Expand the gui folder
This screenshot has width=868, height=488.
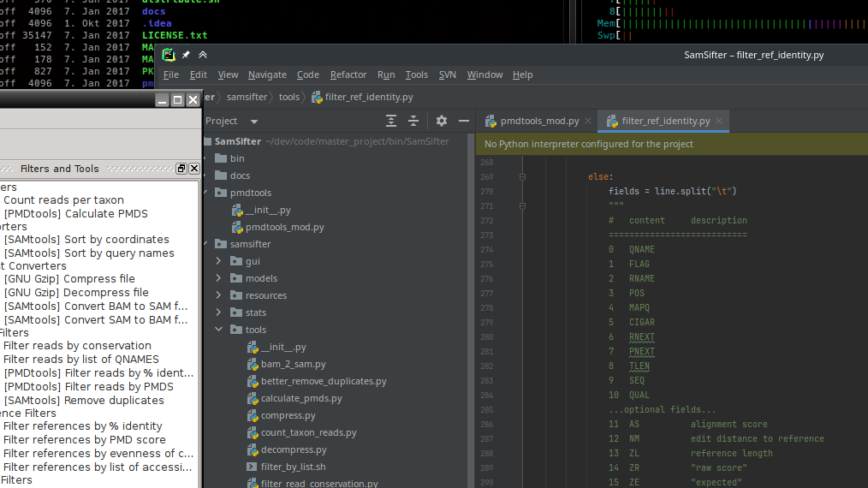tap(218, 261)
